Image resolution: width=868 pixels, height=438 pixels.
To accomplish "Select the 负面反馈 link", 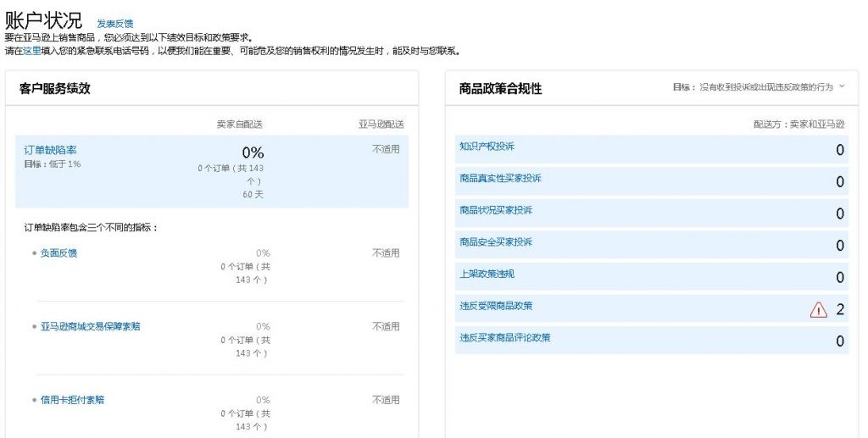I will coord(58,252).
